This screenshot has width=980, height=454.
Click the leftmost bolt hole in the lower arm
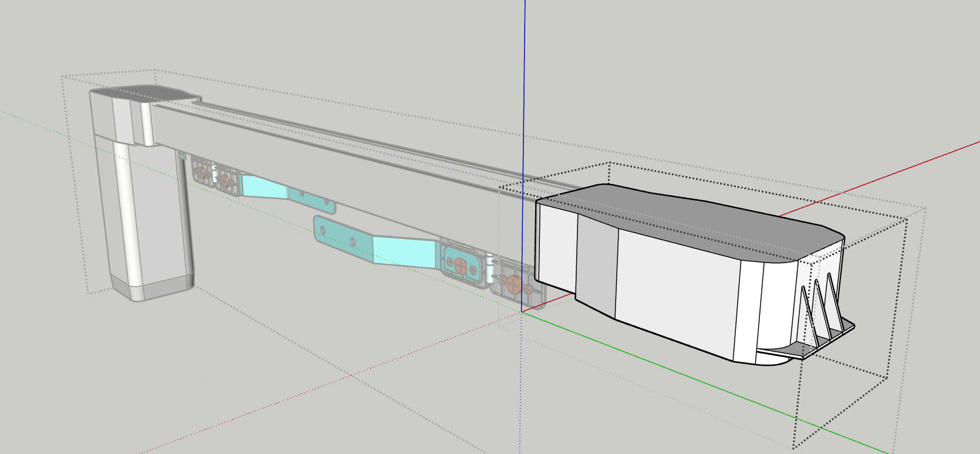coord(322,231)
